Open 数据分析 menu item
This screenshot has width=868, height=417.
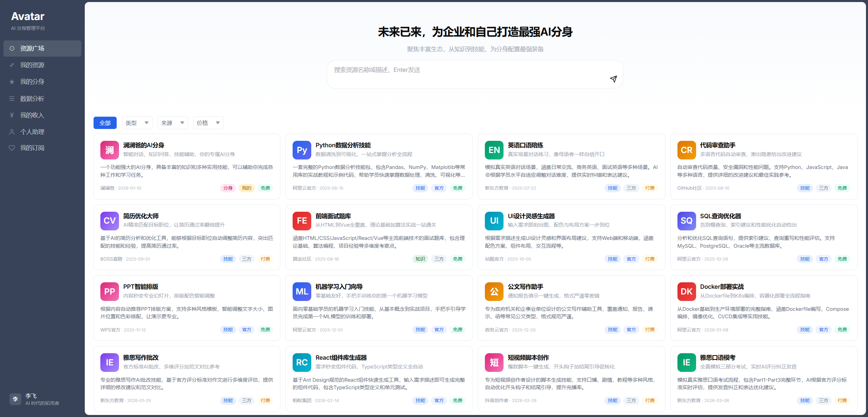42,99
